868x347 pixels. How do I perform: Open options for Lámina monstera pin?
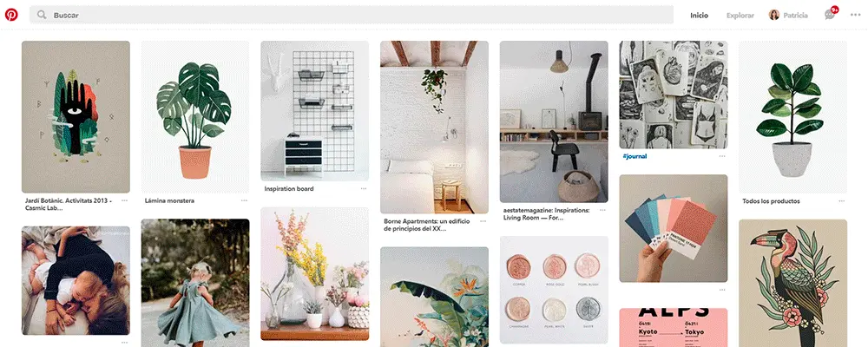point(244,201)
